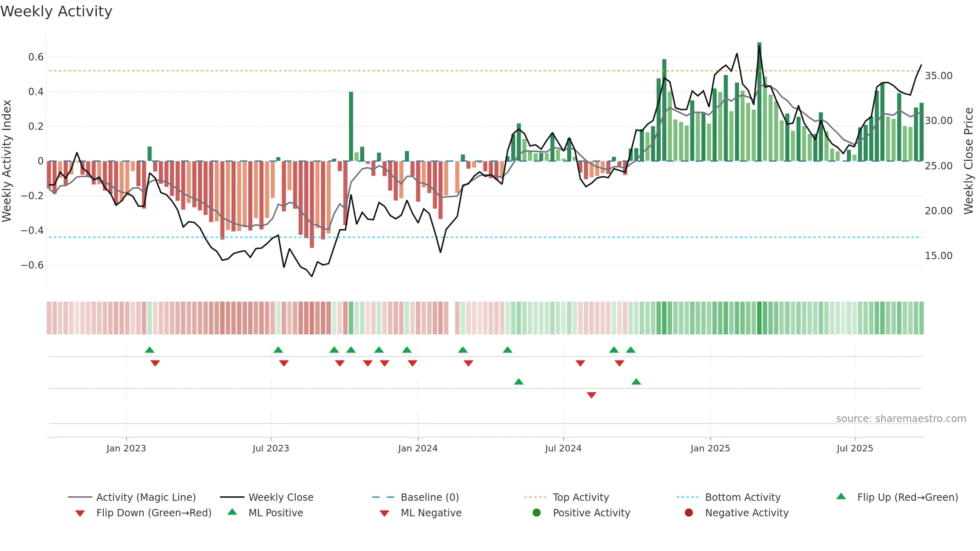Click the 20.00 price axis label
Viewport: 980px width, 551px height.
(939, 211)
